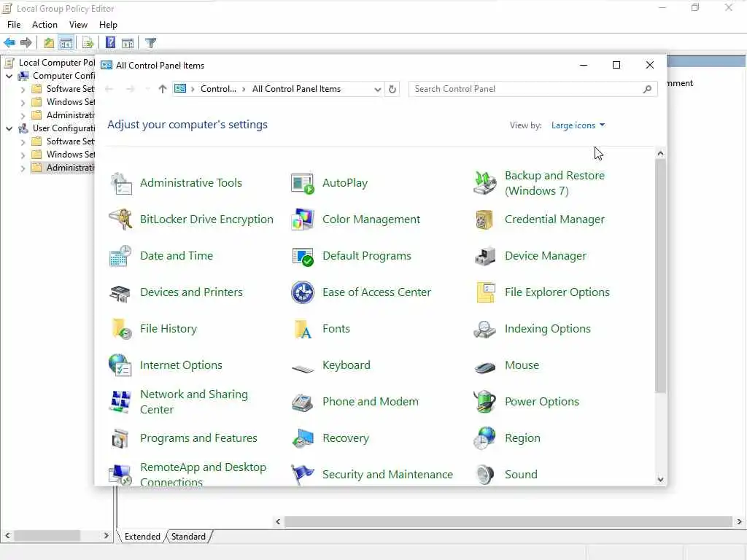
Task: Open the Administrative Tools icon
Action: click(x=121, y=183)
